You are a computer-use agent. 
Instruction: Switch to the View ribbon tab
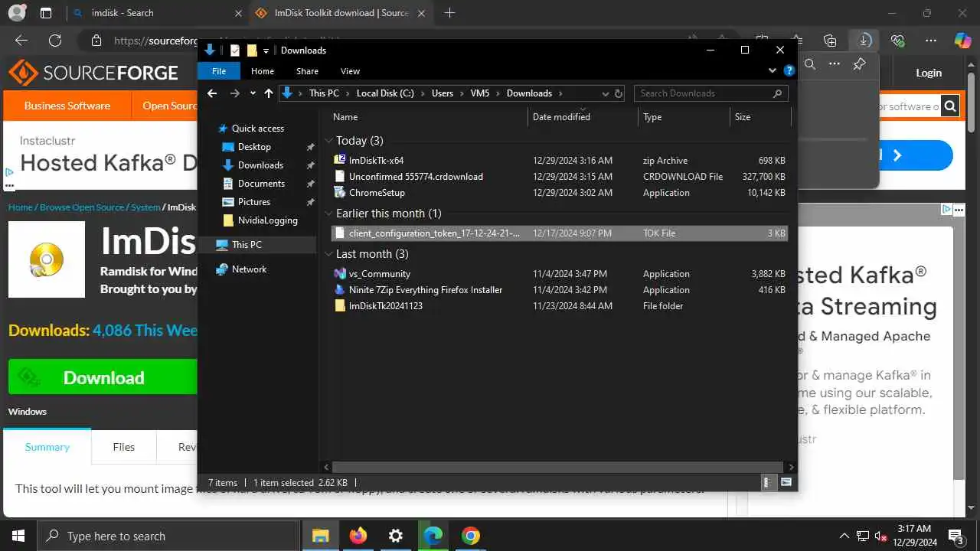coord(350,71)
